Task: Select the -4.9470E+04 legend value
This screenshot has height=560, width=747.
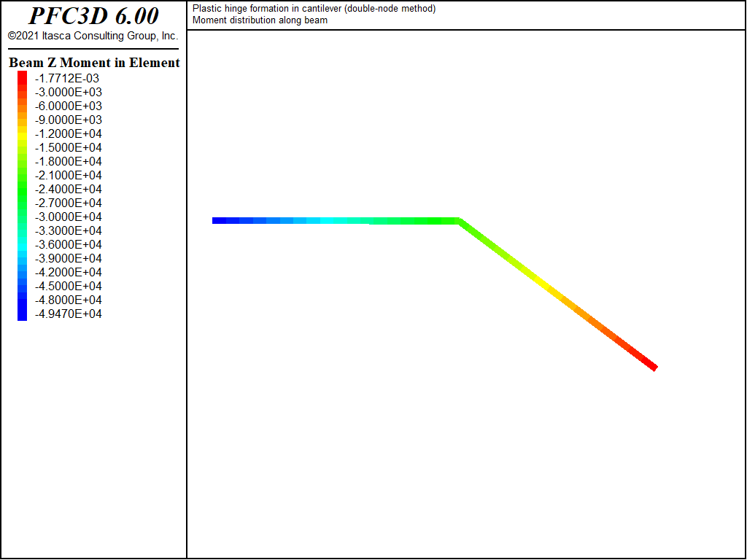Action: click(69, 314)
